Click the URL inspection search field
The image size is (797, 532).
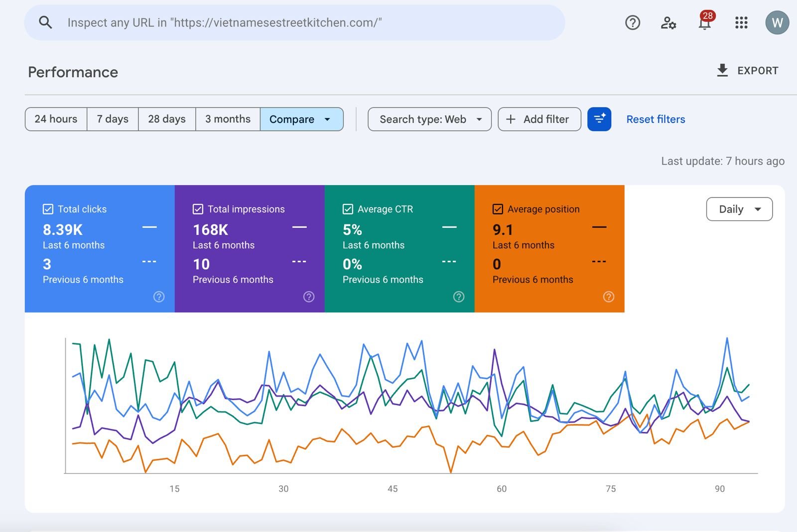294,22
